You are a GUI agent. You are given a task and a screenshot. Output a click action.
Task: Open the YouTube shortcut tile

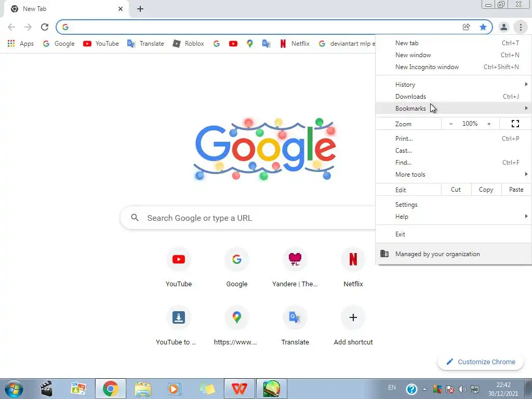179,268
